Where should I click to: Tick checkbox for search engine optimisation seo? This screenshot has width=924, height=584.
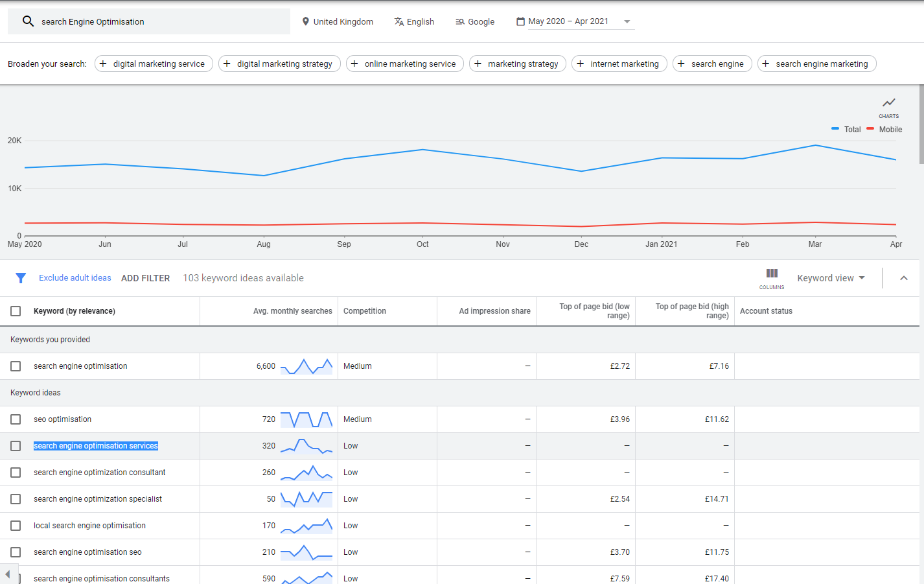click(16, 552)
